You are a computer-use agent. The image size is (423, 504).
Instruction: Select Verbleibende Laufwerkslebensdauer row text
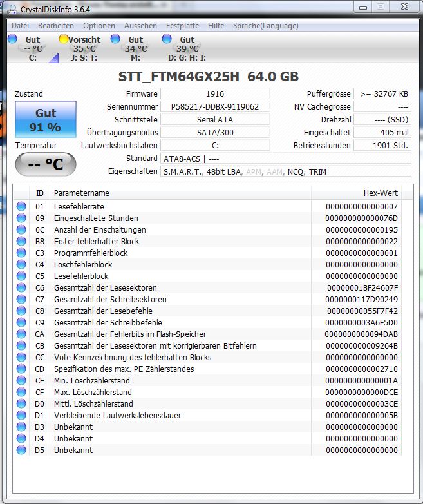click(118, 415)
